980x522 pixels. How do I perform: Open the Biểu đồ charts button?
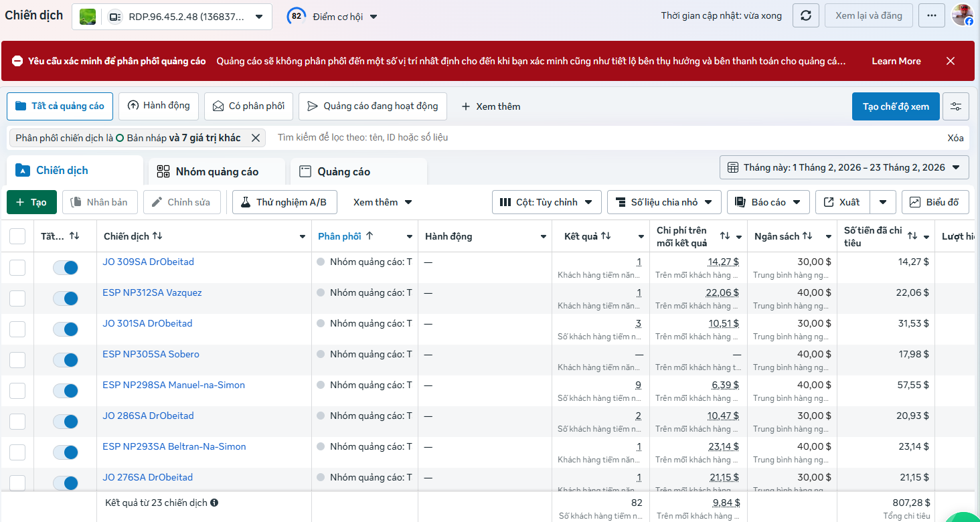(935, 202)
